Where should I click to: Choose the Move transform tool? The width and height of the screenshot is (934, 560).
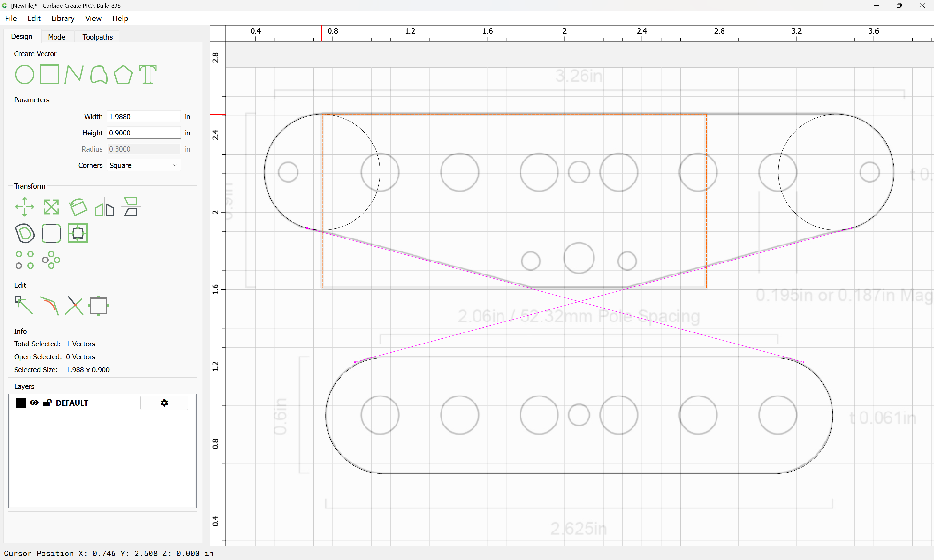coord(25,207)
